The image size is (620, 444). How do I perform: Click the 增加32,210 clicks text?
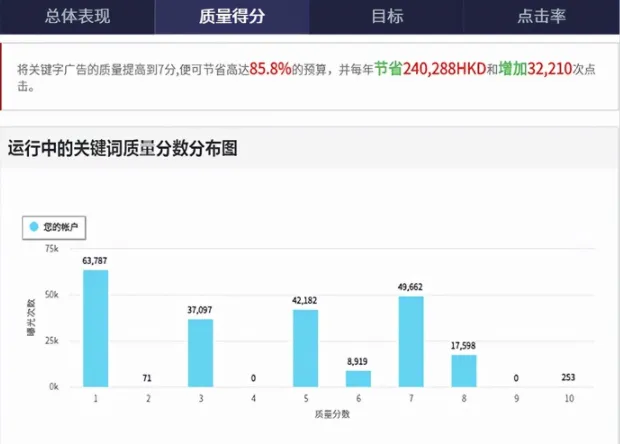pyautogui.click(x=535, y=69)
